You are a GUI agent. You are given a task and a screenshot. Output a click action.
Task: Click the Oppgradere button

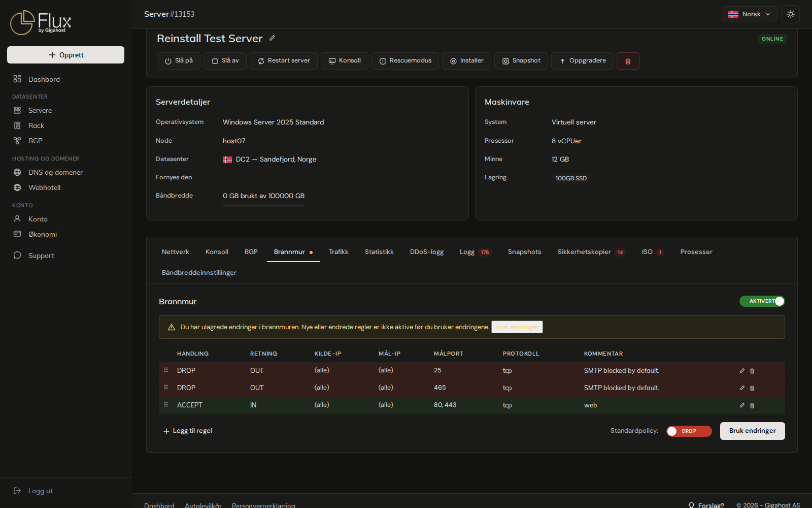coord(582,61)
